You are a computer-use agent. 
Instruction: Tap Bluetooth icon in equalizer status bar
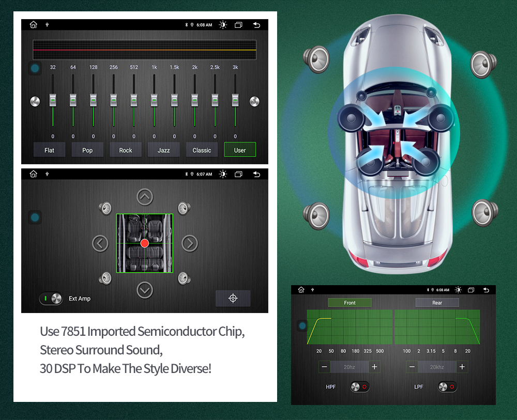[186, 25]
